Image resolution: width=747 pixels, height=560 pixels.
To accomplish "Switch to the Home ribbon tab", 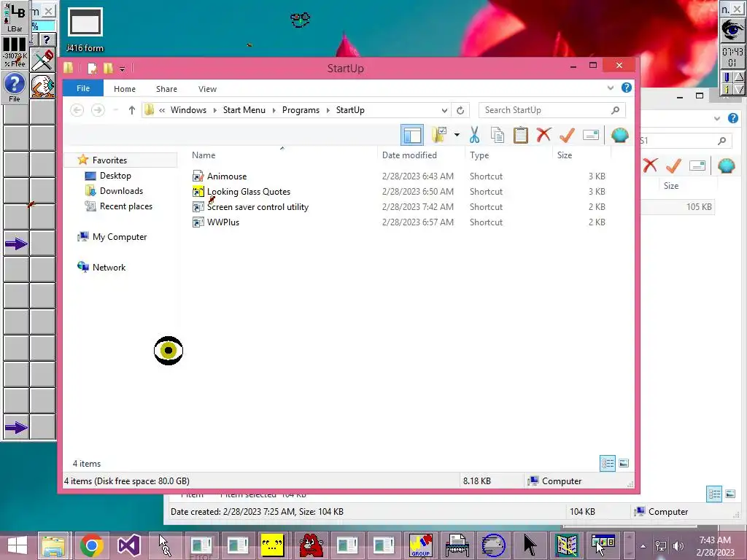I will 124,88.
